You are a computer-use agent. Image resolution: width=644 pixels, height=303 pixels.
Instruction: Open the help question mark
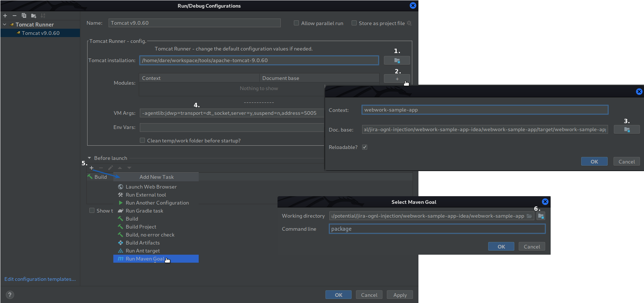pyautogui.click(x=10, y=295)
